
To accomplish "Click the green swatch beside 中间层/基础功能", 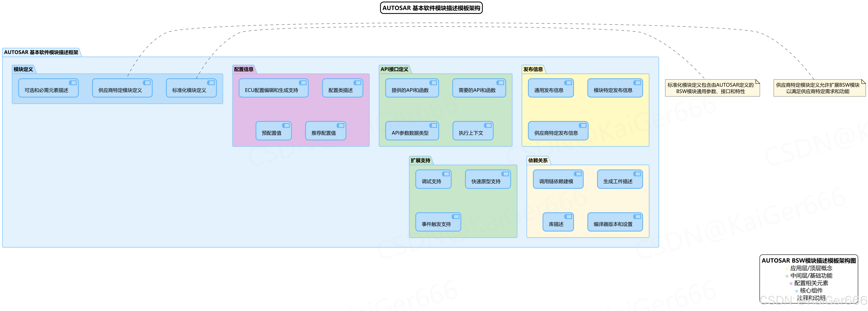I will [787, 276].
